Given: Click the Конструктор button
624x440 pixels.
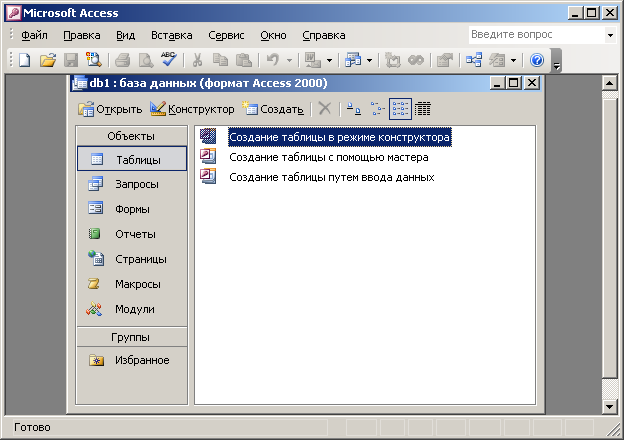Looking at the screenshot, I should [192, 109].
